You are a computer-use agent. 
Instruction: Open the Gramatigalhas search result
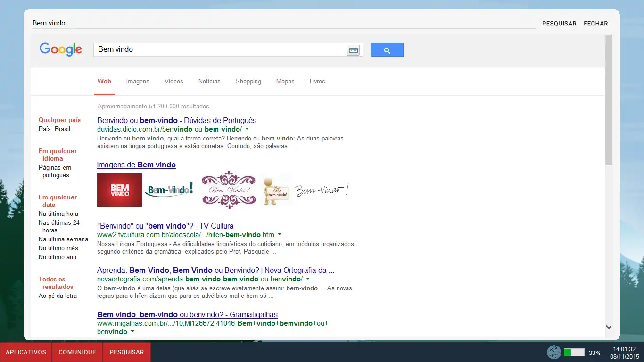[187, 314]
